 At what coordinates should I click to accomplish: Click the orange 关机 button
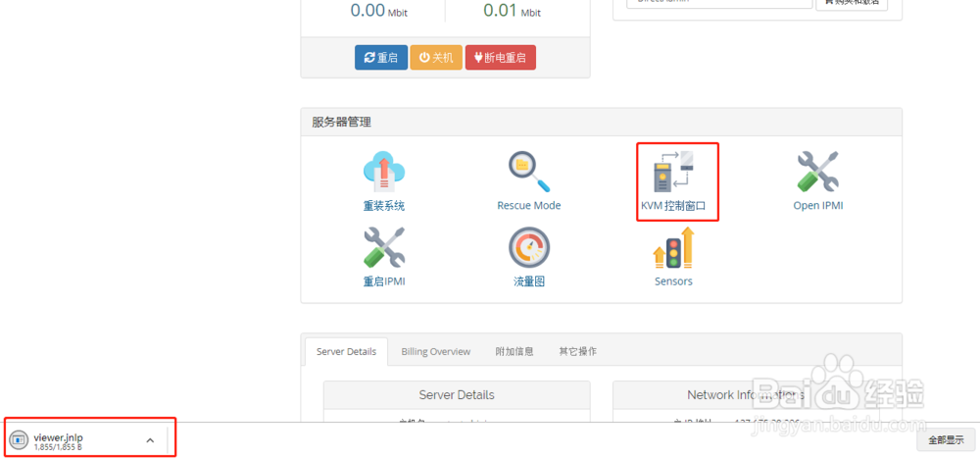pyautogui.click(x=436, y=58)
